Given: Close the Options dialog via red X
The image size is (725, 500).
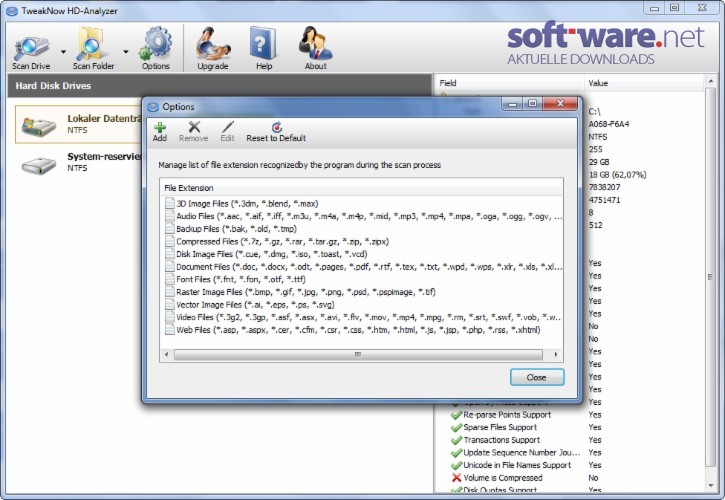Looking at the screenshot, I should [x=560, y=104].
